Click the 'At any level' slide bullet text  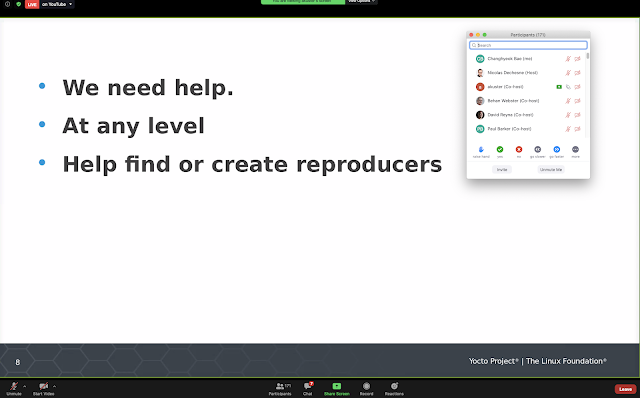tap(133, 126)
